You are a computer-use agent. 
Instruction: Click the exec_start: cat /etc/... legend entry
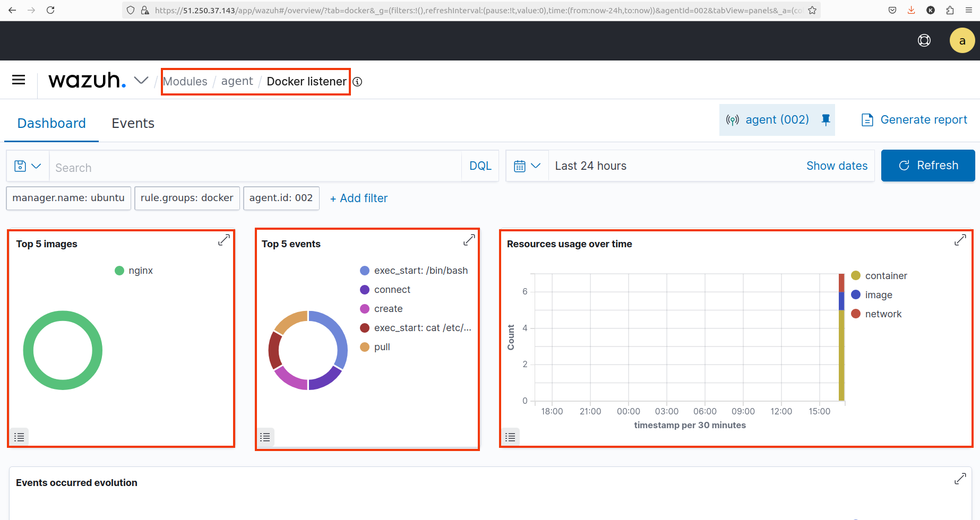pyautogui.click(x=416, y=328)
